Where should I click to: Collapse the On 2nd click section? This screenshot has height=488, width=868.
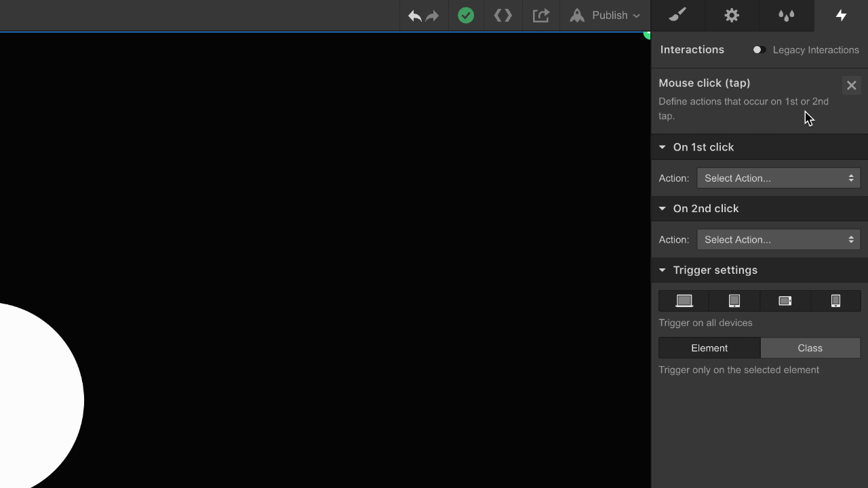click(759, 209)
